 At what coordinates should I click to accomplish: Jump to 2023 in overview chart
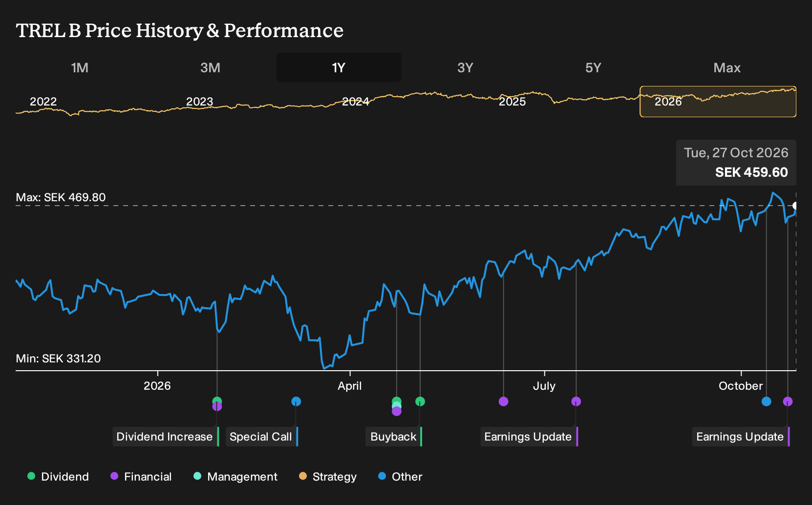point(200,102)
